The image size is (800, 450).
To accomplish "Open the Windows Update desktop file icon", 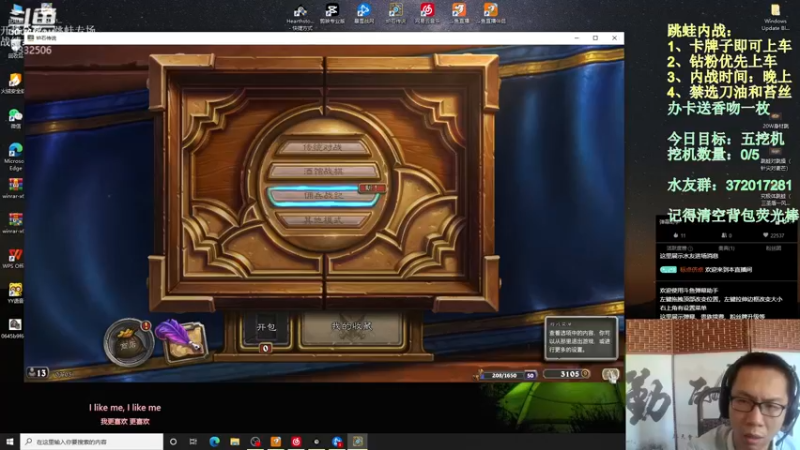I will click(775, 17).
